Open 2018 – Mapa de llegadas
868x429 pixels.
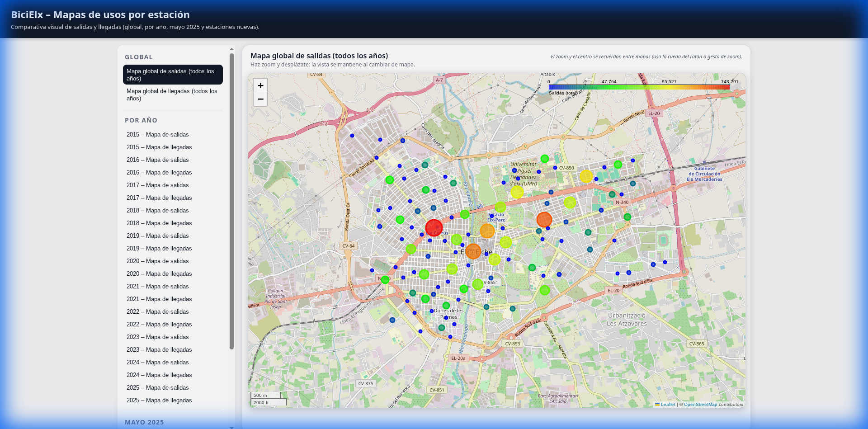coord(173,223)
